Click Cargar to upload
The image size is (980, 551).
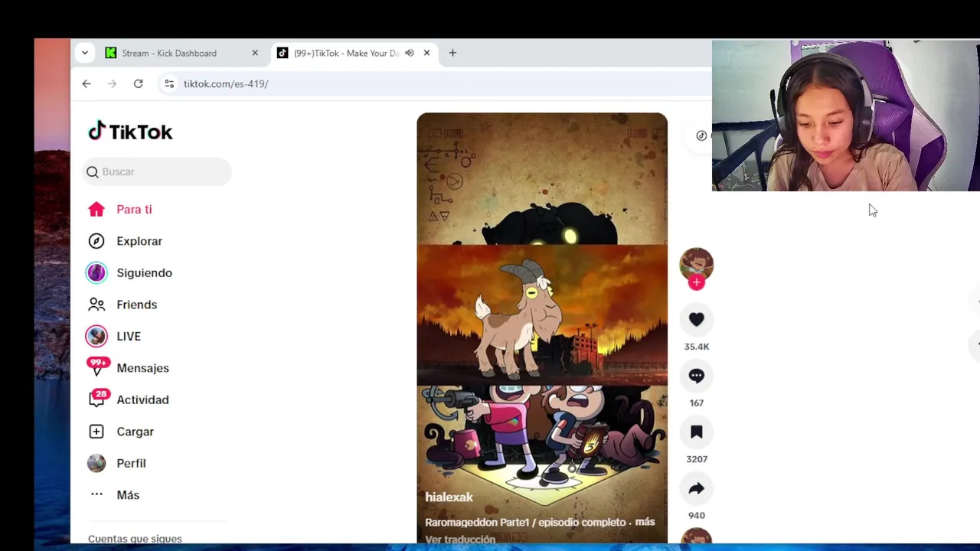(x=135, y=432)
